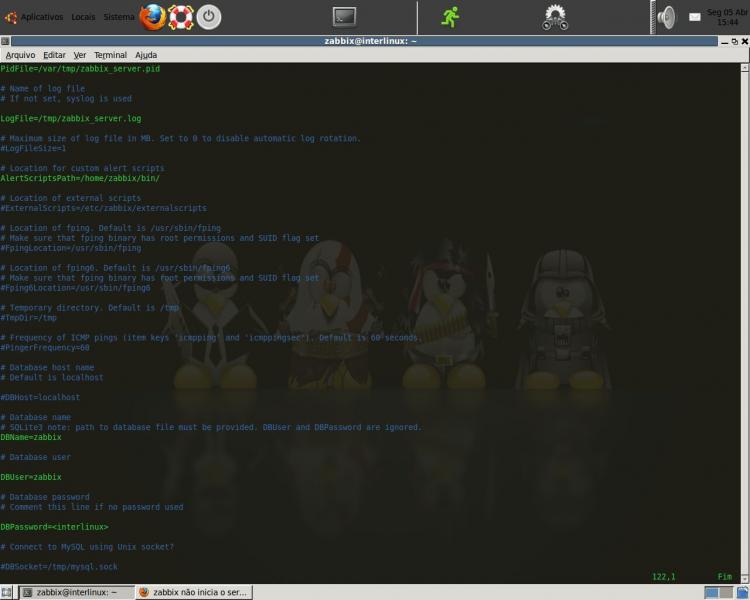Image resolution: width=750 pixels, height=600 pixels.
Task: Click the #DBSocket=/tmp/mysql.sock line
Action: click(x=59, y=567)
